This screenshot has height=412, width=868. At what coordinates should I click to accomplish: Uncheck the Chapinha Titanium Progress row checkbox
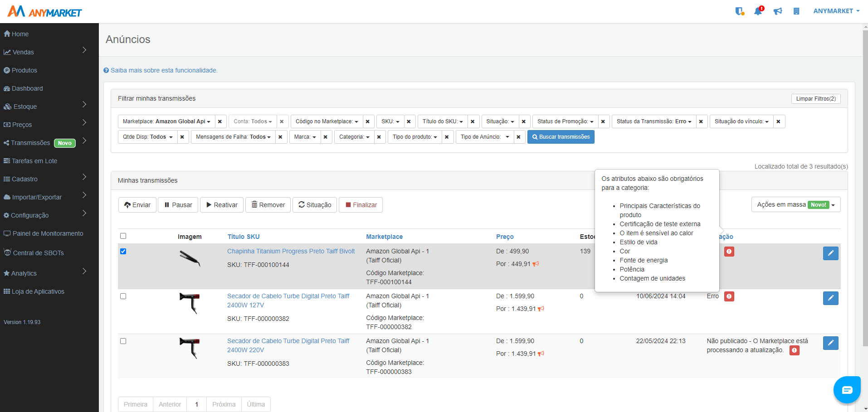(123, 251)
